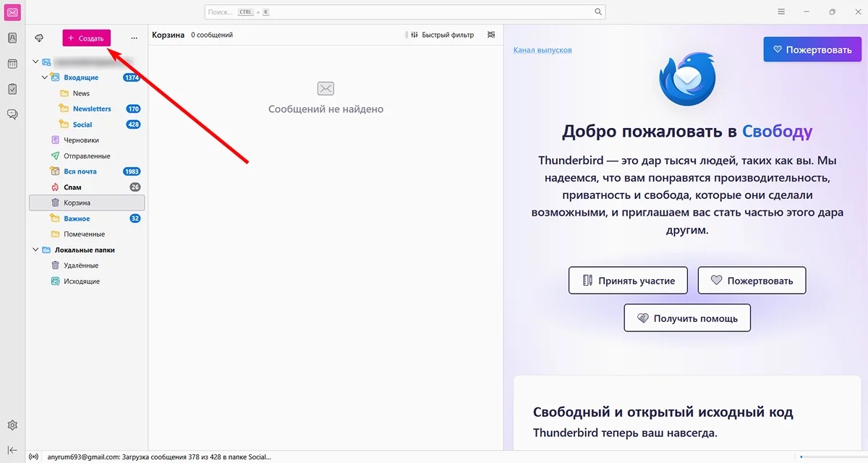The height and width of the screenshot is (463, 868).
Task: Click the Создать new message button
Action: 86,38
